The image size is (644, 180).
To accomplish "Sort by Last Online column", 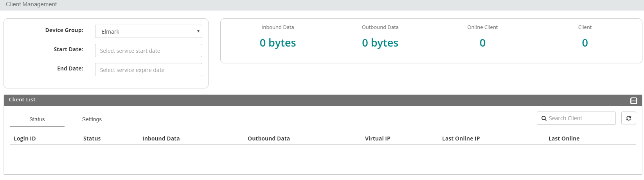I will 564,139.
